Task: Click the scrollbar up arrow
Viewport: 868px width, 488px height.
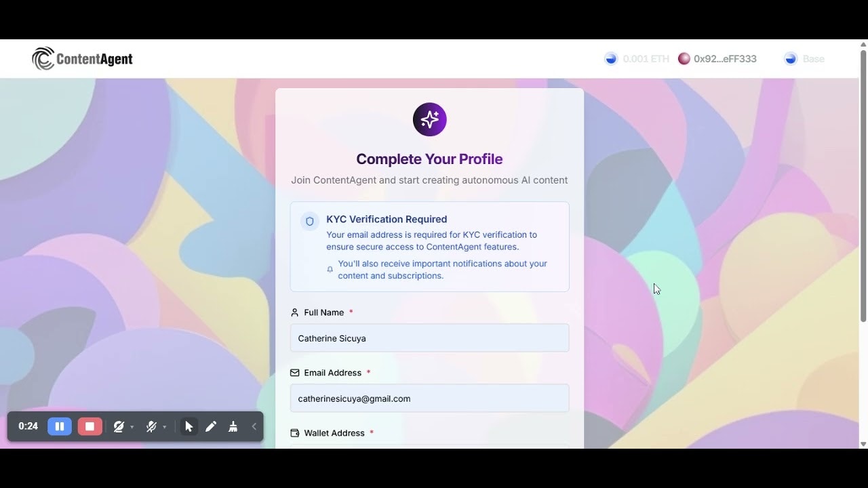Action: tap(863, 43)
